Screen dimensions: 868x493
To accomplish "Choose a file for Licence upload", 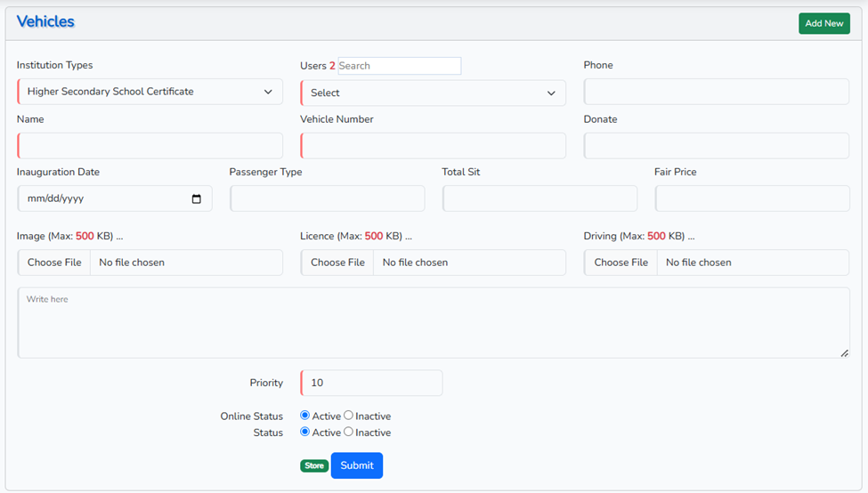I will (337, 263).
